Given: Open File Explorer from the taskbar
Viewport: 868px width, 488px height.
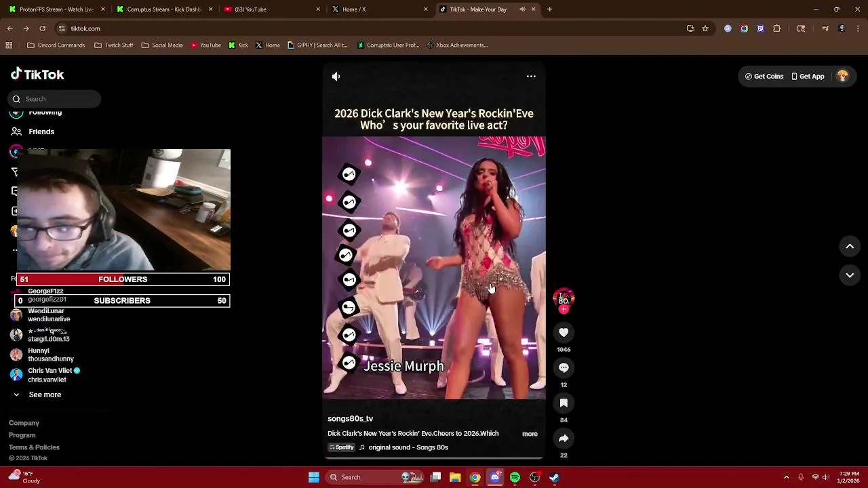Looking at the screenshot, I should 455,477.
